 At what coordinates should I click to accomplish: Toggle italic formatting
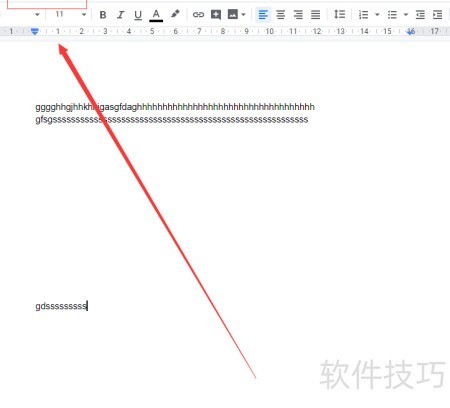pyautogui.click(x=120, y=15)
